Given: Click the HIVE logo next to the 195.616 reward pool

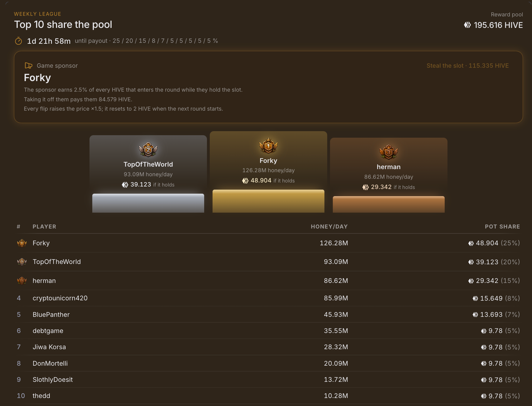Looking at the screenshot, I should point(468,25).
